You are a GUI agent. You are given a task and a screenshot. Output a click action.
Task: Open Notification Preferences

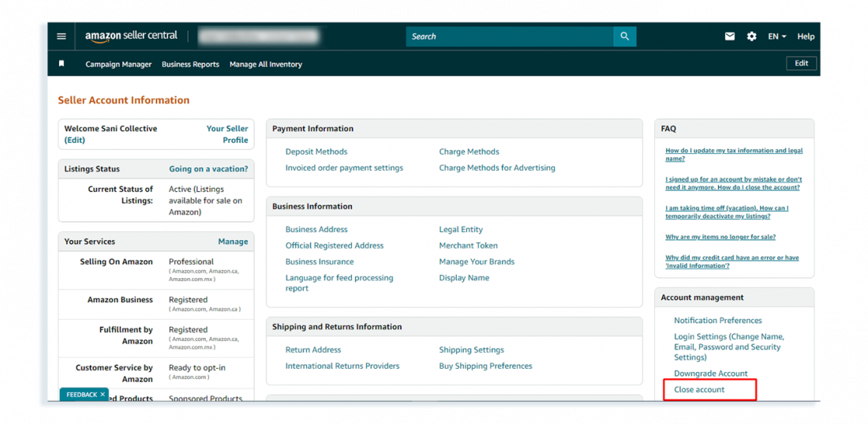[718, 321]
